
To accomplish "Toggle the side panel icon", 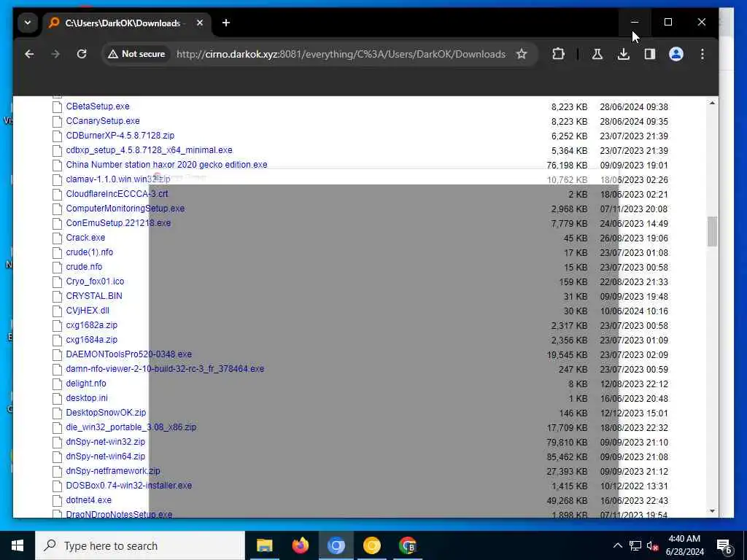I will tap(650, 54).
